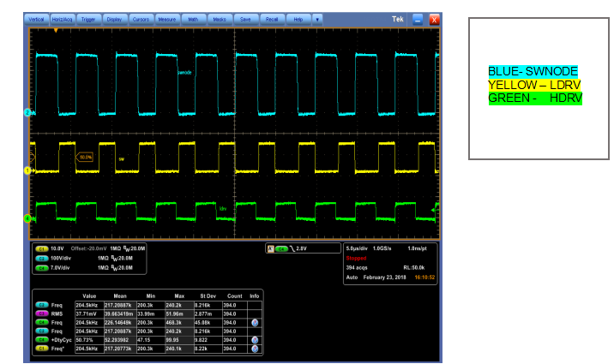Click the orange trigger position marker at top
Image resolution: width=614 pixels, height=364 pixels.
click(x=57, y=30)
